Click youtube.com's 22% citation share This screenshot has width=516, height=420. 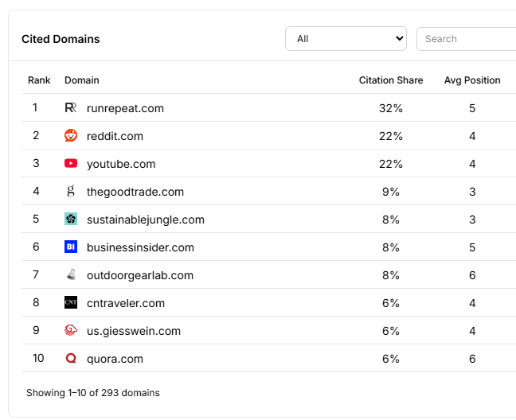[x=391, y=164]
